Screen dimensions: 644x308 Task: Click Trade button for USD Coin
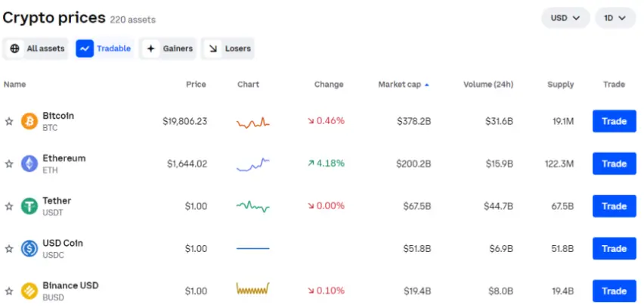tap(614, 249)
